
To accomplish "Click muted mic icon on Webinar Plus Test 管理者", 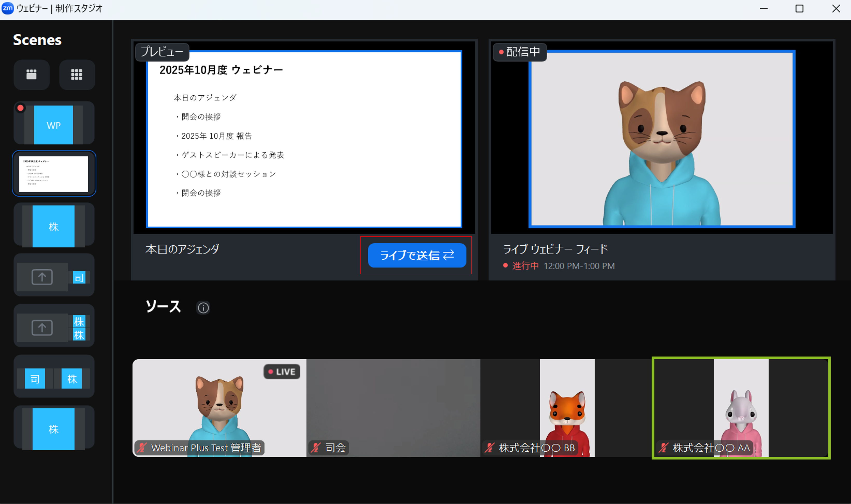I will pyautogui.click(x=142, y=448).
